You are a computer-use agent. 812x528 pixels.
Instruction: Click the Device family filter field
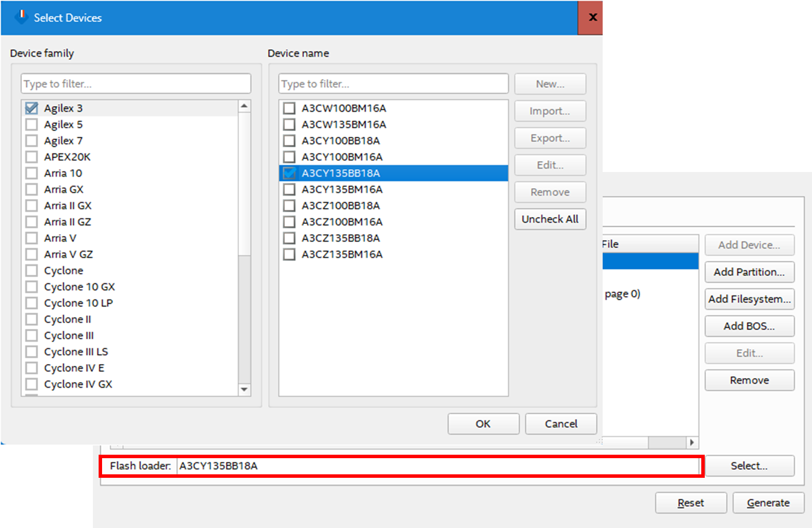click(136, 84)
